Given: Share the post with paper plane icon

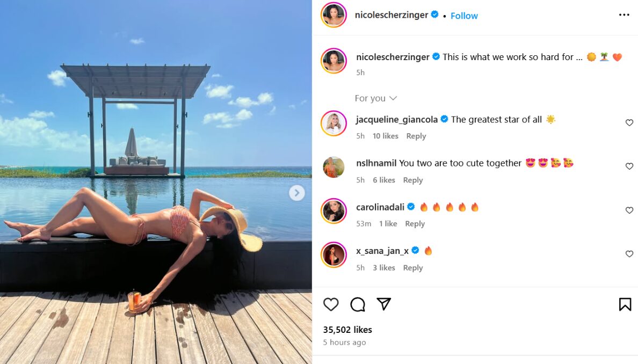Looking at the screenshot, I should (383, 304).
